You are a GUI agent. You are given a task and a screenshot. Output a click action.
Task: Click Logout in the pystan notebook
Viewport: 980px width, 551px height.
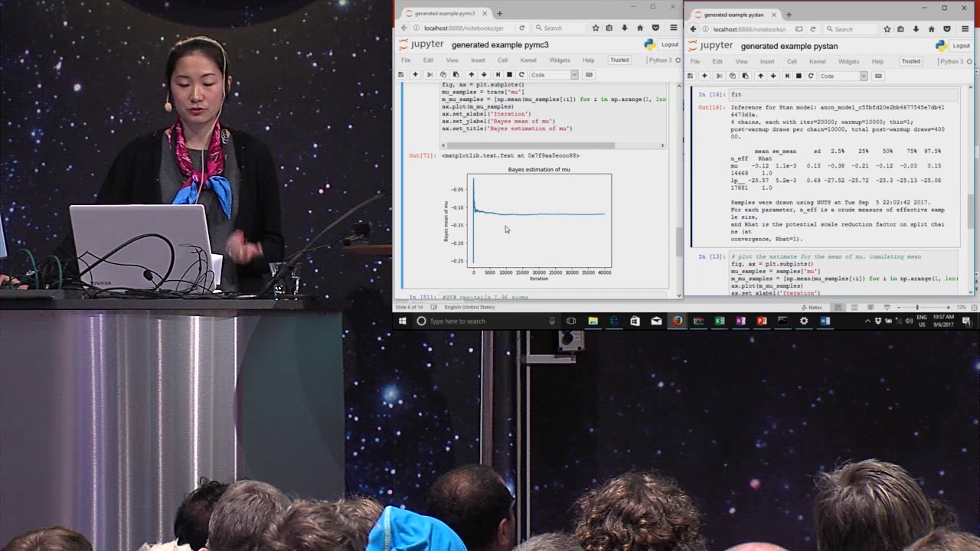[961, 46]
